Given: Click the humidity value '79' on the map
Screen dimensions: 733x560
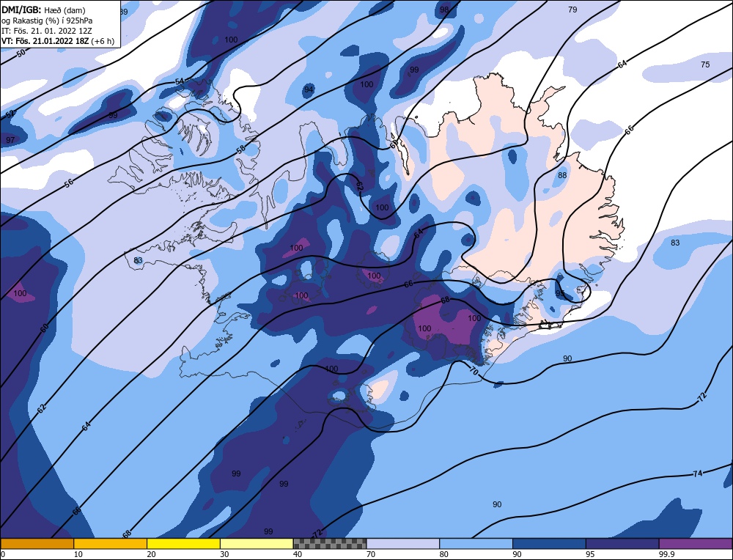Looking at the screenshot, I should pos(572,10).
